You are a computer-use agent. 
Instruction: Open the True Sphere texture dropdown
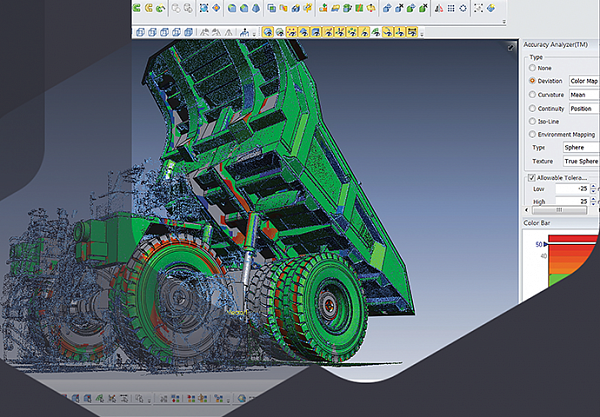click(x=580, y=160)
